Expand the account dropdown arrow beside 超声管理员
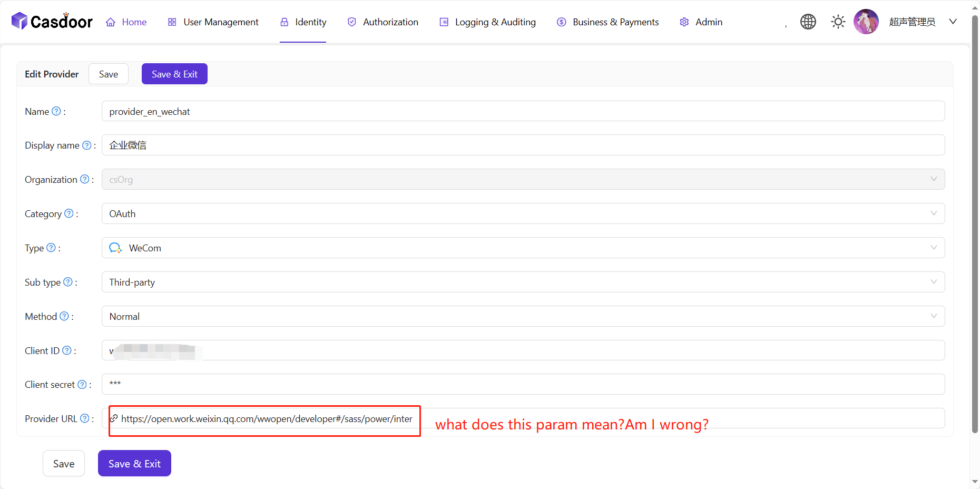Screen dimensions: 980x489 [x=953, y=22]
